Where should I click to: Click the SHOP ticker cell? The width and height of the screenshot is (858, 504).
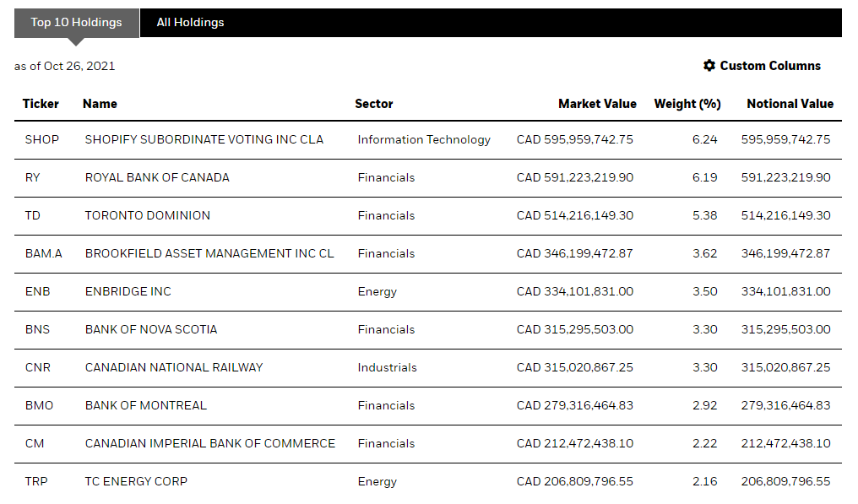click(x=42, y=139)
